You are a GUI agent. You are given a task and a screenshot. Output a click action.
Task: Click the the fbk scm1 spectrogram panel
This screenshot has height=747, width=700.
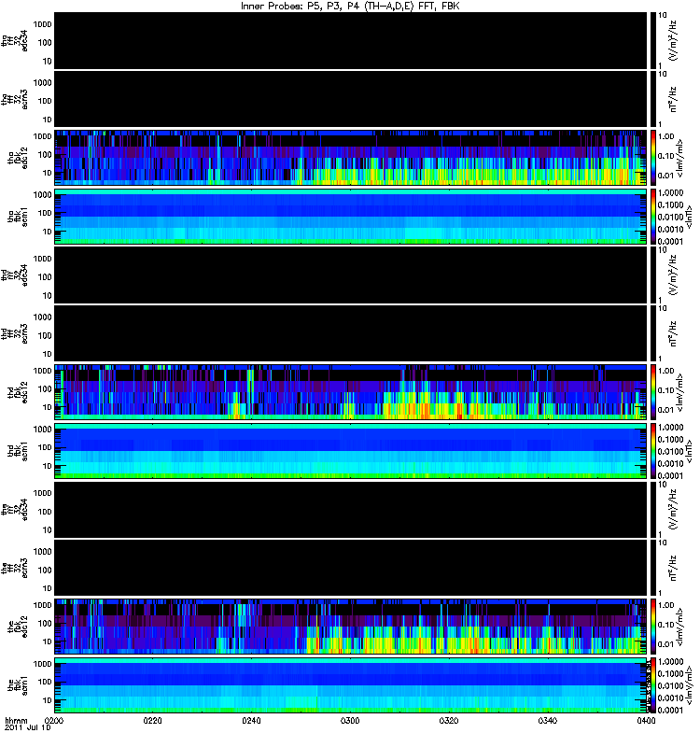(x=351, y=685)
